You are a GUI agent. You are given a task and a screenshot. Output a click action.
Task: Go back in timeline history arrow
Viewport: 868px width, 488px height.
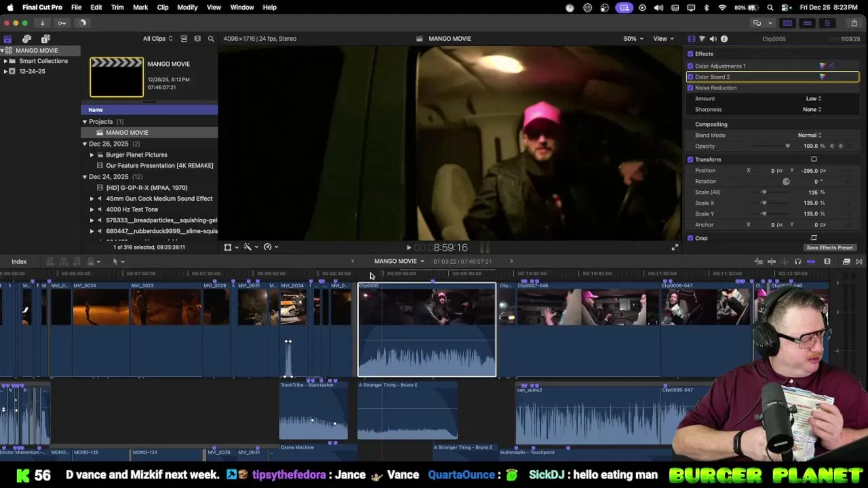click(352, 262)
